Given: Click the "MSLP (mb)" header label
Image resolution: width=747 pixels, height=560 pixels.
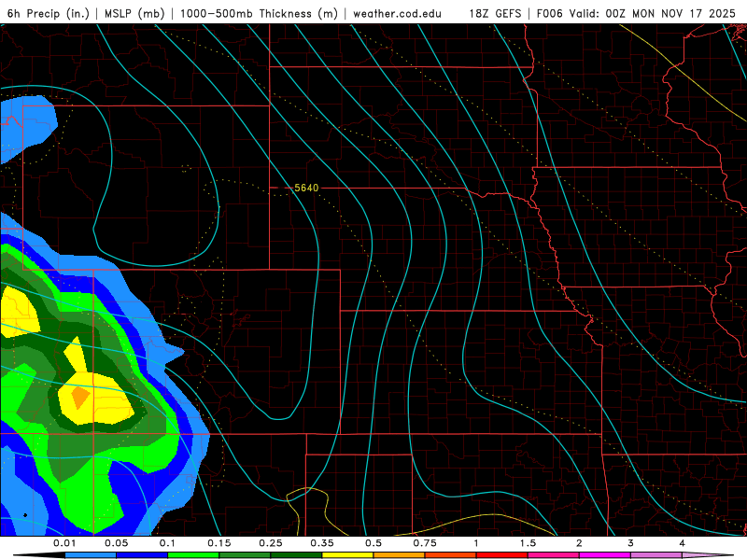Looking at the screenshot, I should pos(134,13).
